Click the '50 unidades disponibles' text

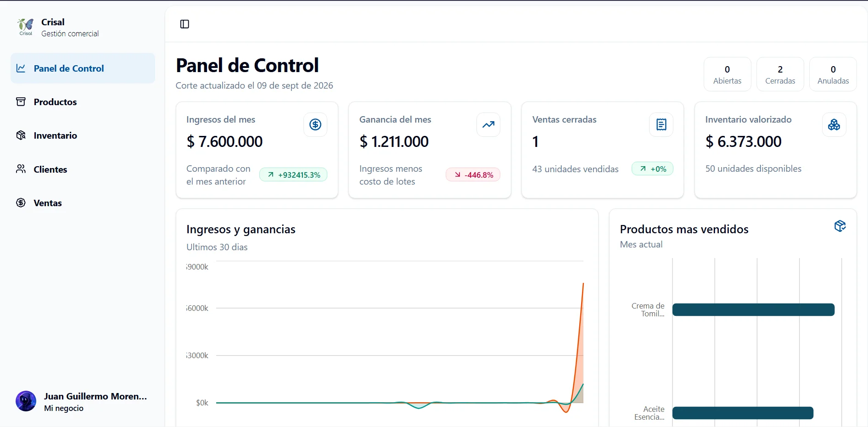pos(753,169)
